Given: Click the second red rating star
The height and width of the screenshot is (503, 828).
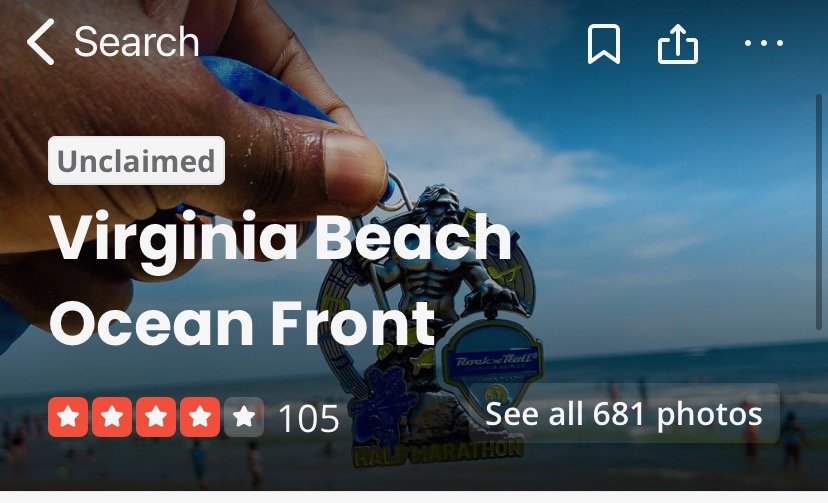Looking at the screenshot, I should point(112,417).
